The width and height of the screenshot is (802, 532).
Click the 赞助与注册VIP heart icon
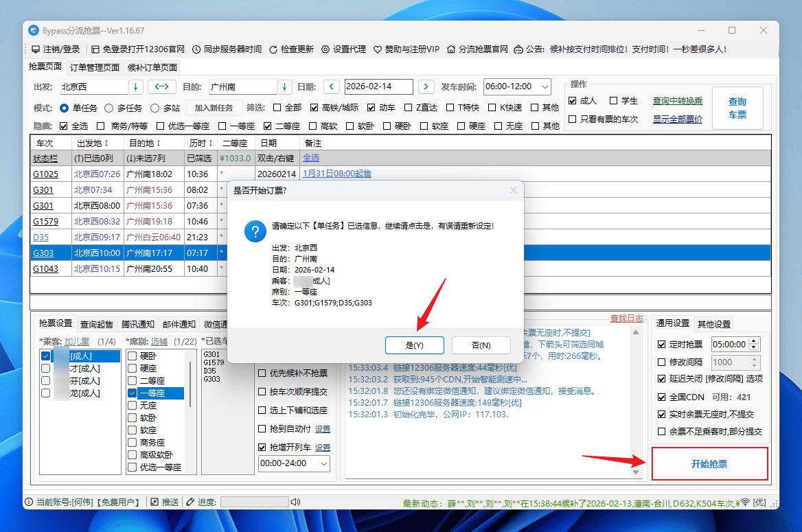(378, 49)
